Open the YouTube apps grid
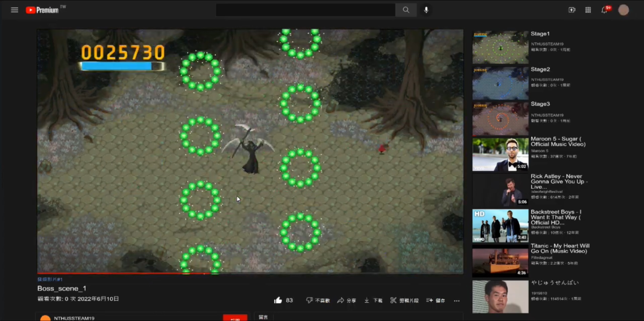644x321 pixels. click(588, 10)
